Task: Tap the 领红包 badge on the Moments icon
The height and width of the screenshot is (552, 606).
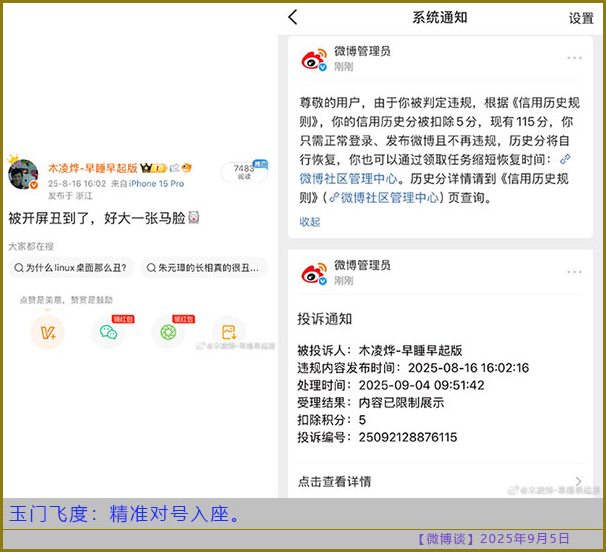Action: click(183, 319)
